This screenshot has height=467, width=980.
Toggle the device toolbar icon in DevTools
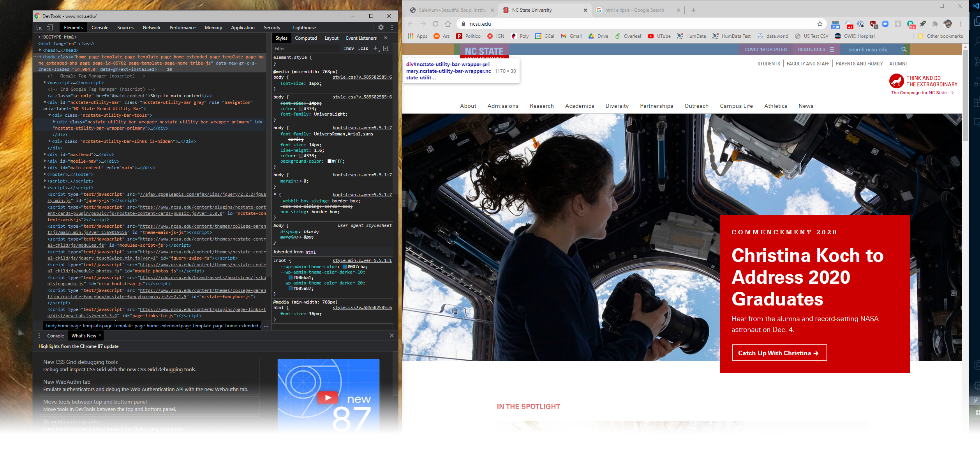pos(49,28)
